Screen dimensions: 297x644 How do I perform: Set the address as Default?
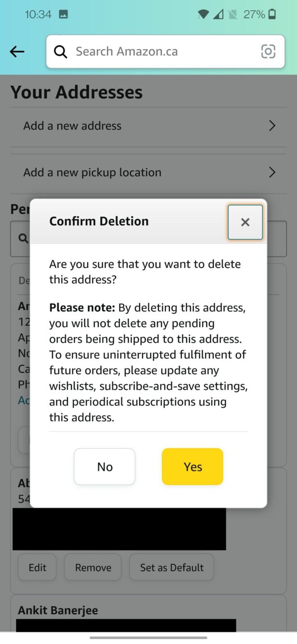[171, 567]
